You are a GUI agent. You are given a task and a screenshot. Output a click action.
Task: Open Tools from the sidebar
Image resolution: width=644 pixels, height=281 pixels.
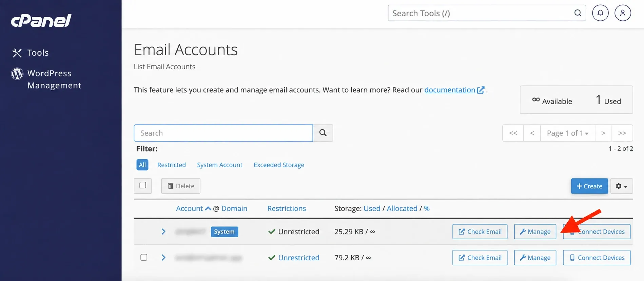(x=31, y=53)
